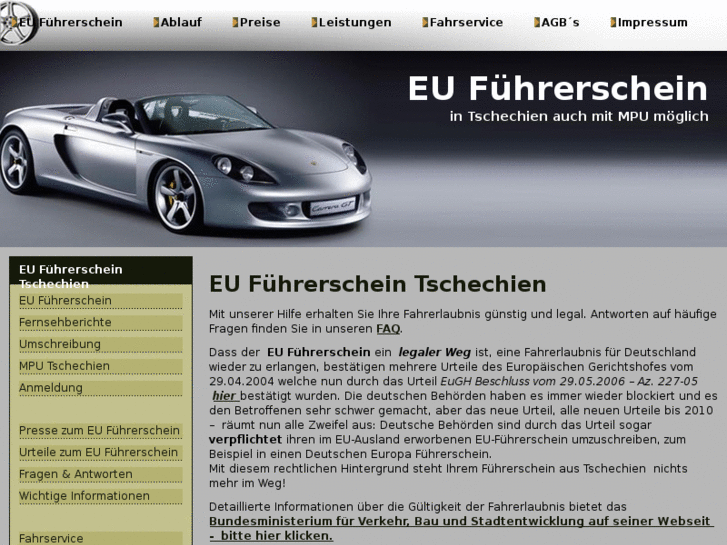Go to the Leistungen menu page
Screen dimensions: 727x545
[355, 22]
